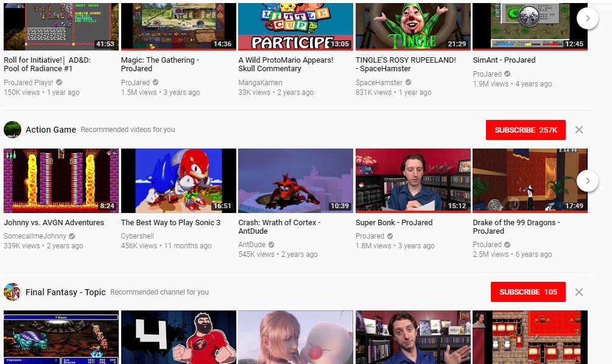Image resolution: width=612 pixels, height=364 pixels.
Task: Open title 'A Wild ProtoMario Appears! Skull Commentary'
Action: pos(286,64)
